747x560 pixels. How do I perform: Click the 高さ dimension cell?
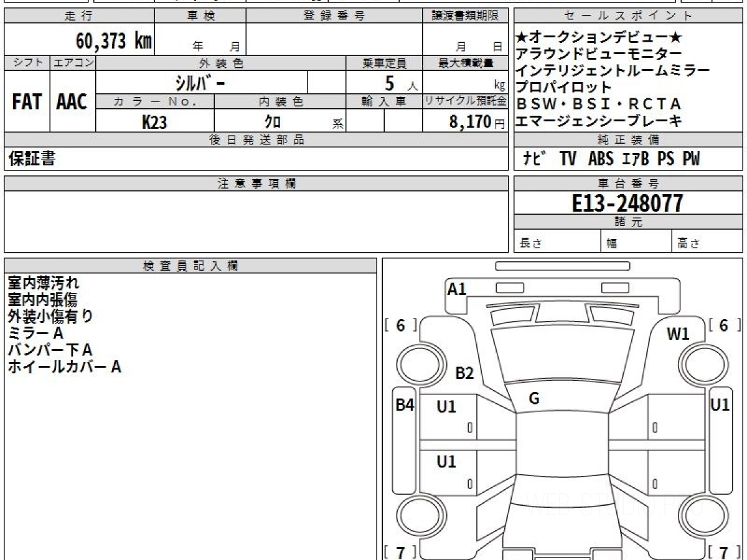tap(708, 241)
